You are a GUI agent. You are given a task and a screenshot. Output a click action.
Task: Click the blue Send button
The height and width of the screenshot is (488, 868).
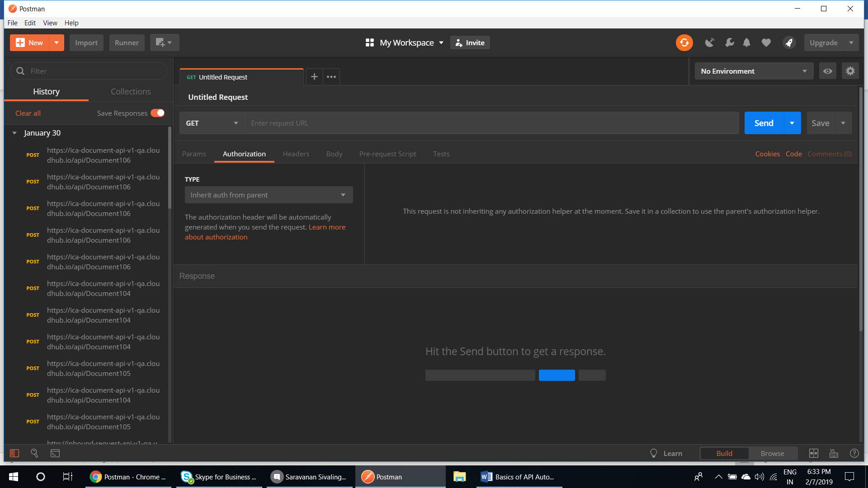[764, 123]
